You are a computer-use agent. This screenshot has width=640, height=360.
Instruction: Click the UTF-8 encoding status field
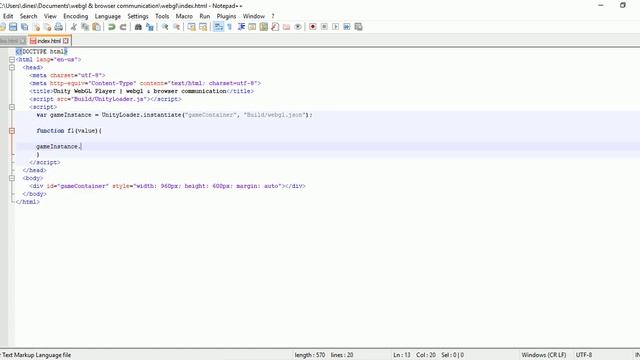584,355
